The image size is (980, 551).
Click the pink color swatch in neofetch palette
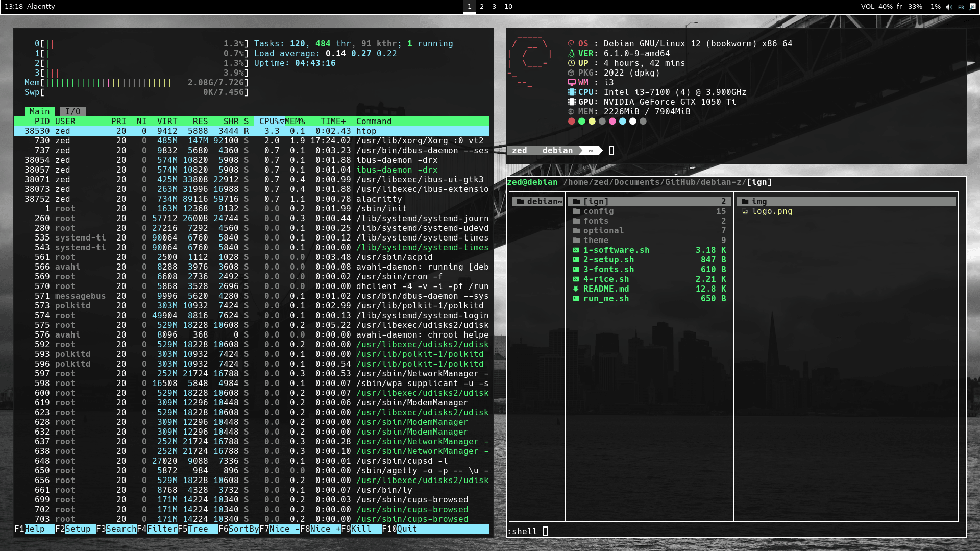611,122
